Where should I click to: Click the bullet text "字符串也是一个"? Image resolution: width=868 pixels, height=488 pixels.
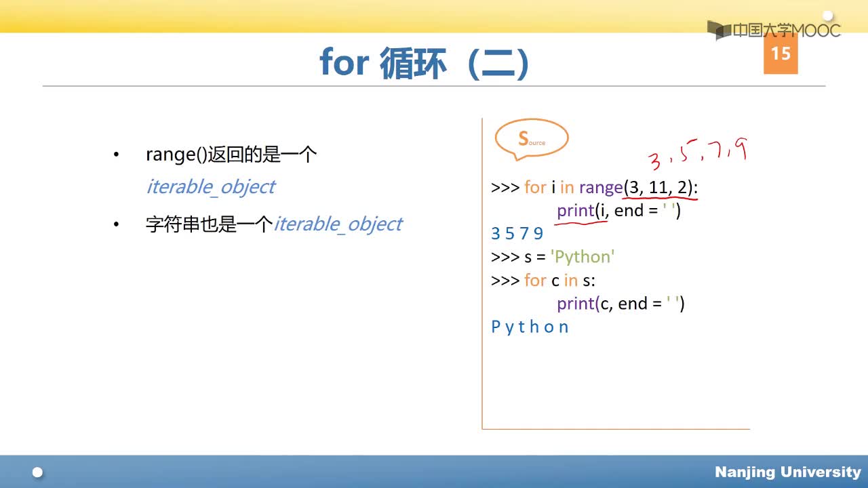[x=209, y=224]
